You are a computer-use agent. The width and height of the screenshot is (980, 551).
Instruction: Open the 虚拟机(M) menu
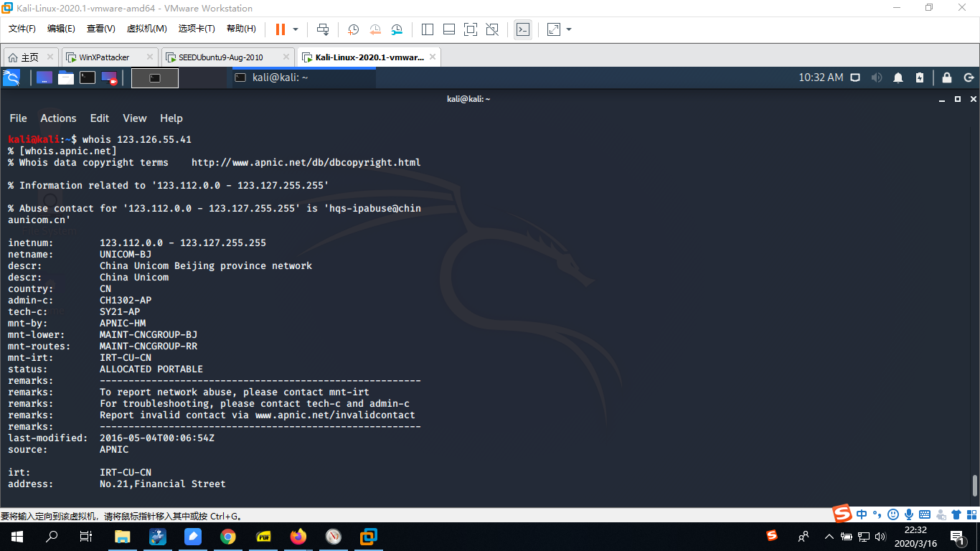click(147, 29)
